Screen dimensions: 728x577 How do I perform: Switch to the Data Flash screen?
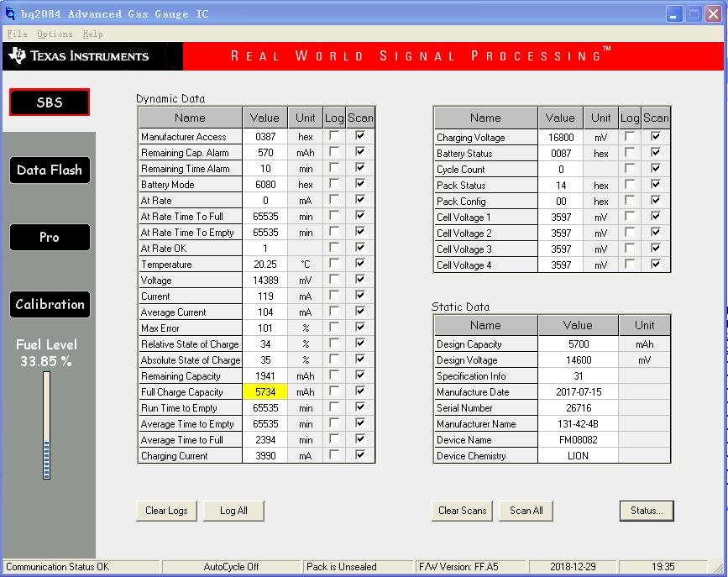click(x=50, y=170)
